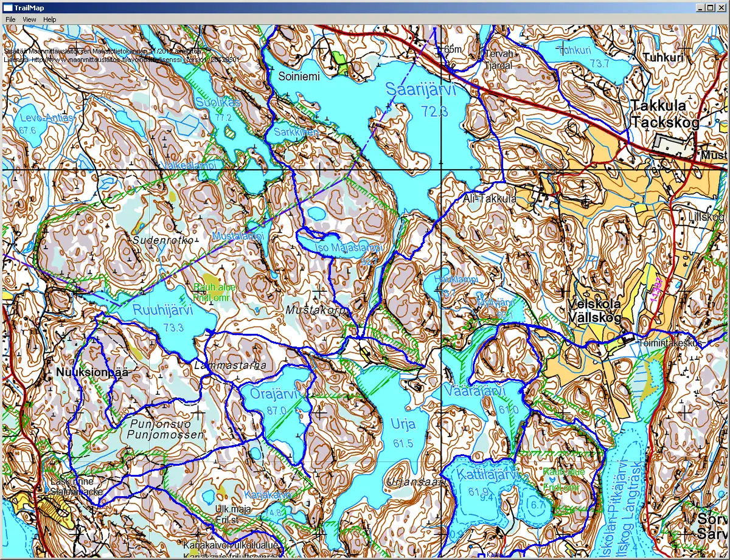Screen dimensions: 730x560
Task: Click the Sudenrotko place label
Action: 163,240
